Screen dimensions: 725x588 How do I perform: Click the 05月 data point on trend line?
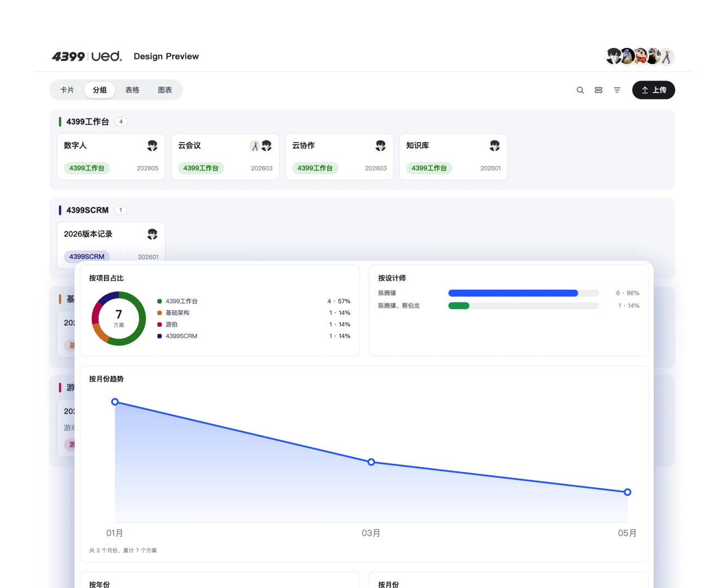628,492
